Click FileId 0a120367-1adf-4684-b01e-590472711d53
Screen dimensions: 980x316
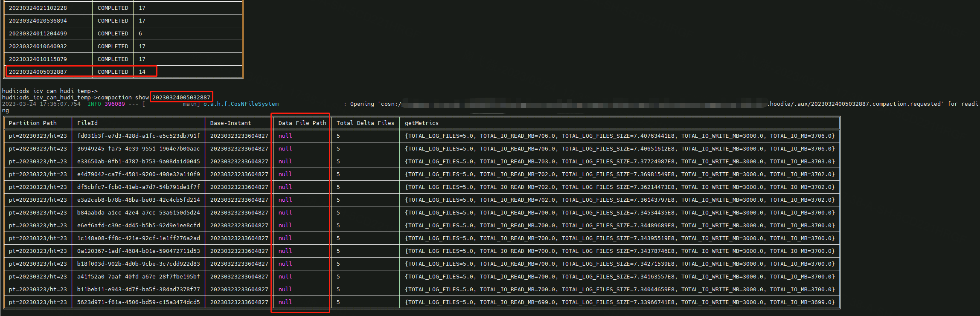[x=139, y=251]
